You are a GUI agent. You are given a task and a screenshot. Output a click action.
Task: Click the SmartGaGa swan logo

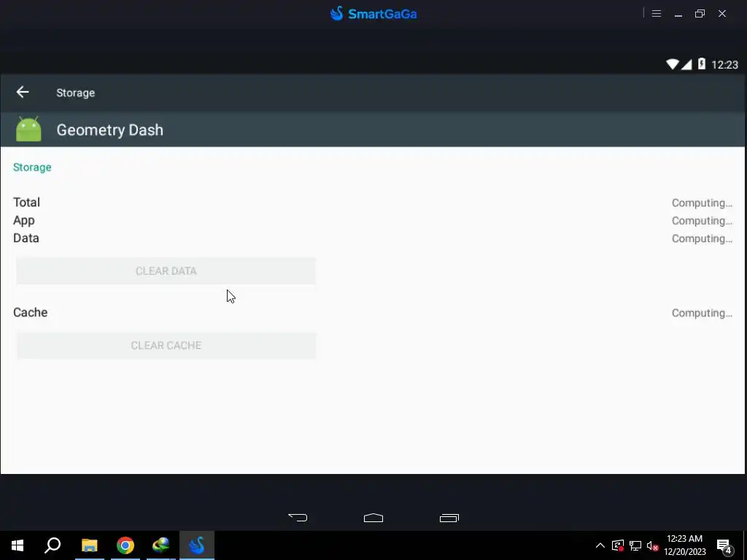pos(337,13)
